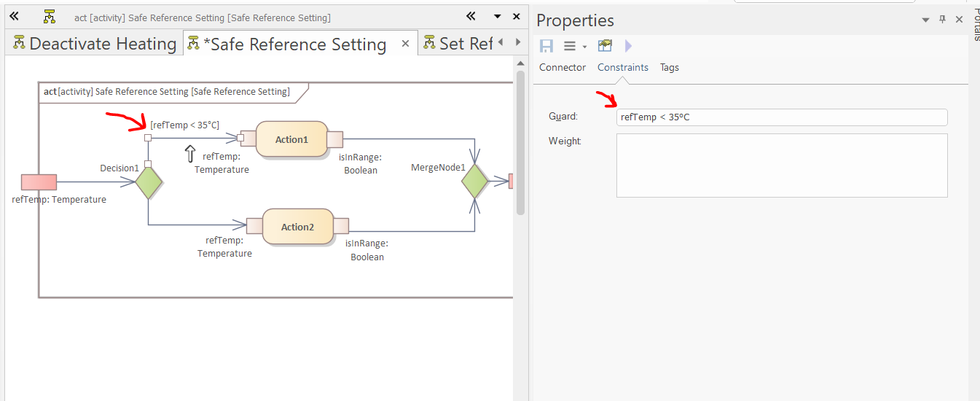Click the Guard input field
Viewport: 980px width, 401px height.
click(x=781, y=117)
